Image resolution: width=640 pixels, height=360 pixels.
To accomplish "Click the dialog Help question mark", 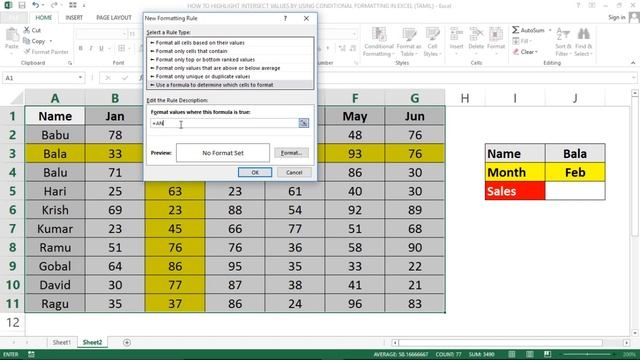I will [x=285, y=18].
